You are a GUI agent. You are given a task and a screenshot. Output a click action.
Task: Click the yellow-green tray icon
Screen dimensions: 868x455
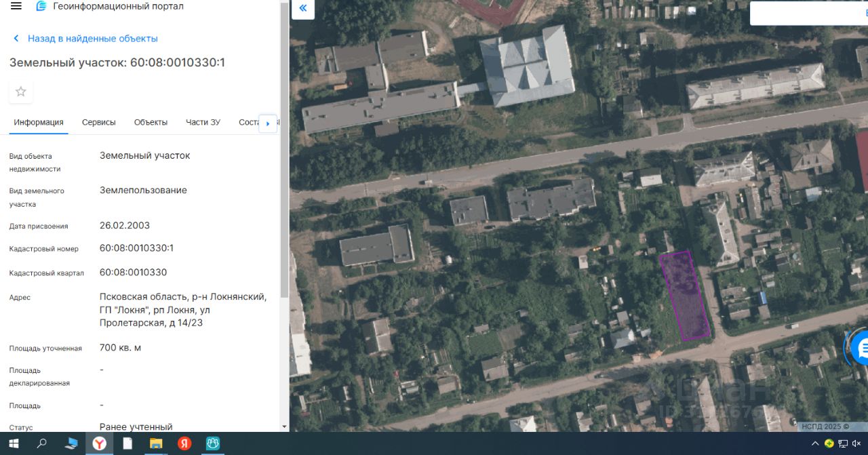(829, 443)
